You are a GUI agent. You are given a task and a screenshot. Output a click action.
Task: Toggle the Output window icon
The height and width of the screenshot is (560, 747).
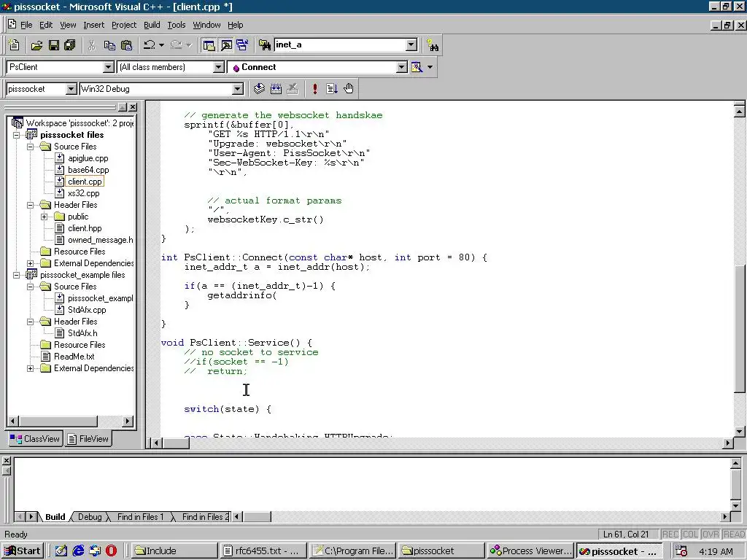226,45
